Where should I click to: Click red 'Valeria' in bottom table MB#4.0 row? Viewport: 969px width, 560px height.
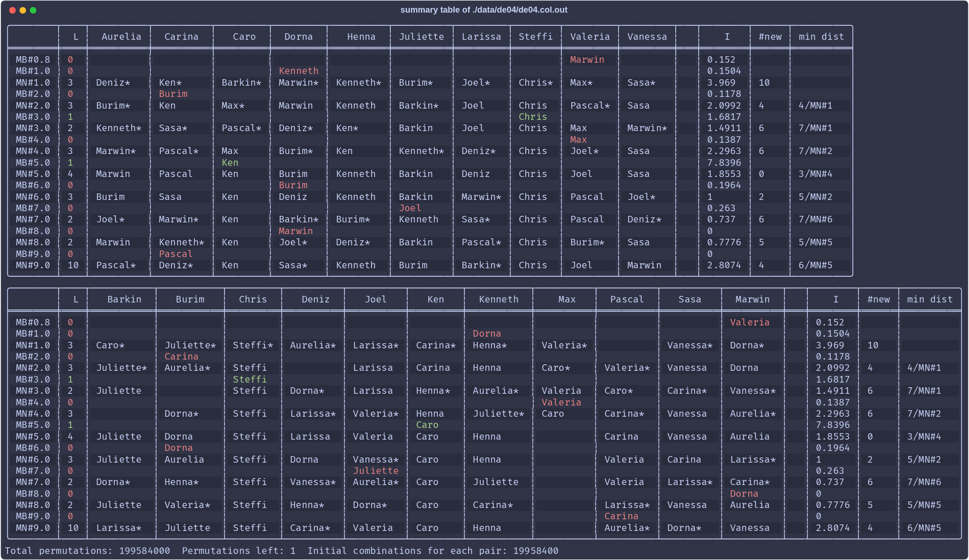[x=561, y=402]
